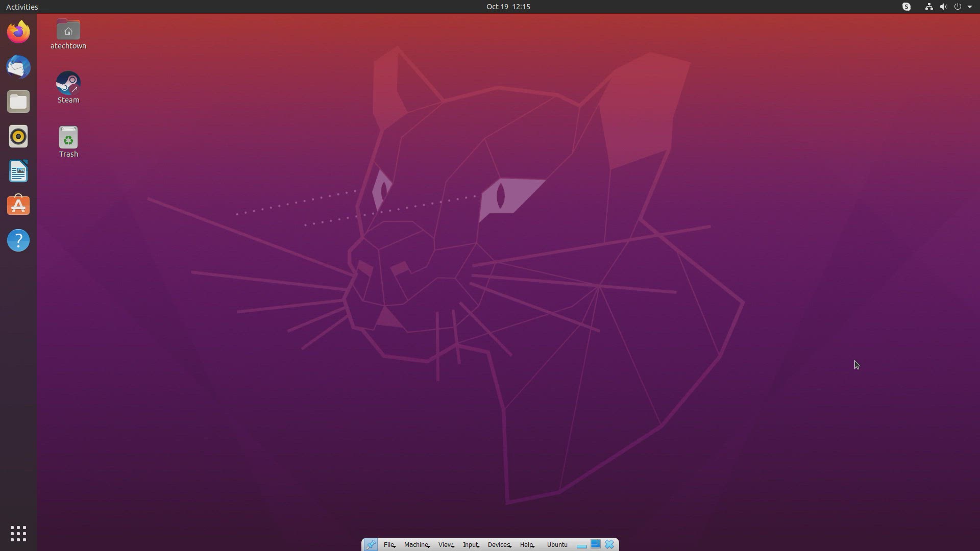Open the View menu
This screenshot has height=551, width=980.
pos(446,545)
